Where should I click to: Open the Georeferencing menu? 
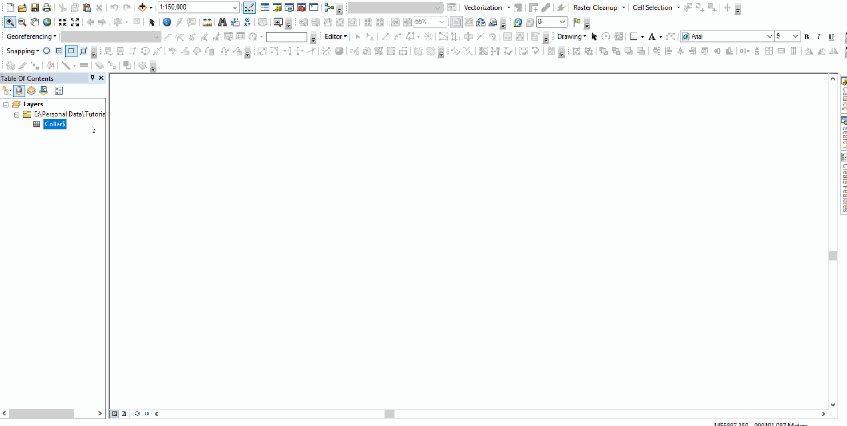point(32,37)
